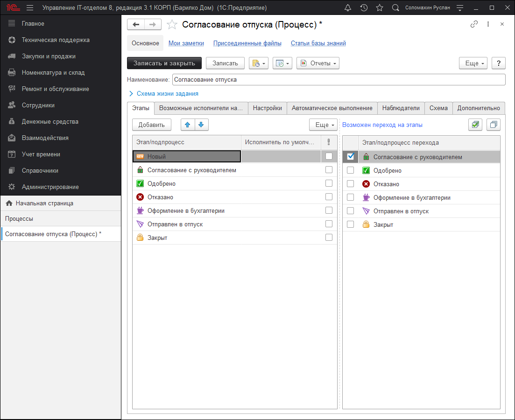Open the Отчеты dropdown menu
515x420 pixels.
click(317, 63)
